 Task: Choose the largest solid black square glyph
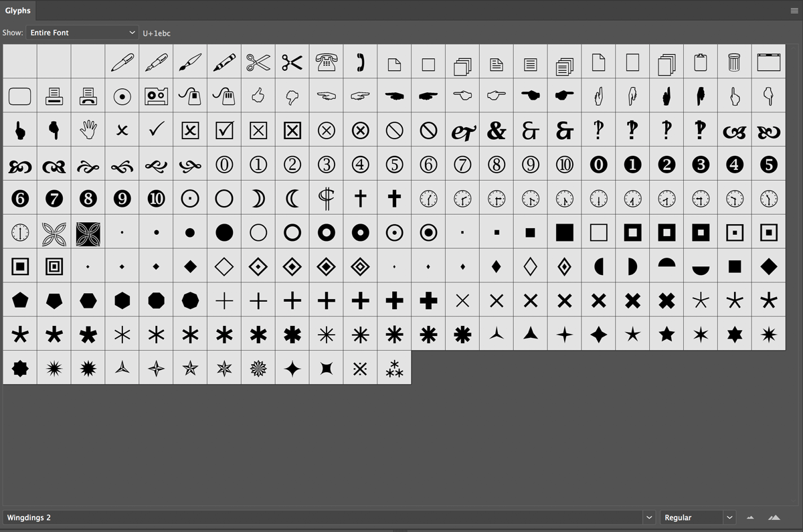pos(565,233)
